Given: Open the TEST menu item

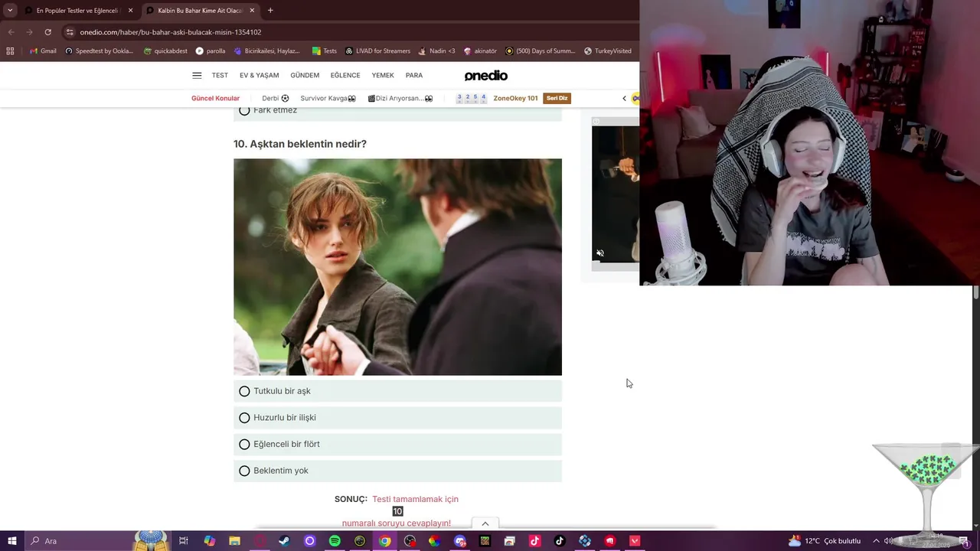Looking at the screenshot, I should pos(220,75).
